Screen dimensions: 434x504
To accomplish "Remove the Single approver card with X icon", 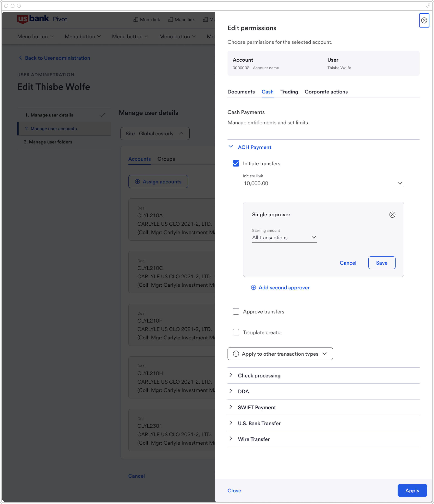I will pos(392,214).
